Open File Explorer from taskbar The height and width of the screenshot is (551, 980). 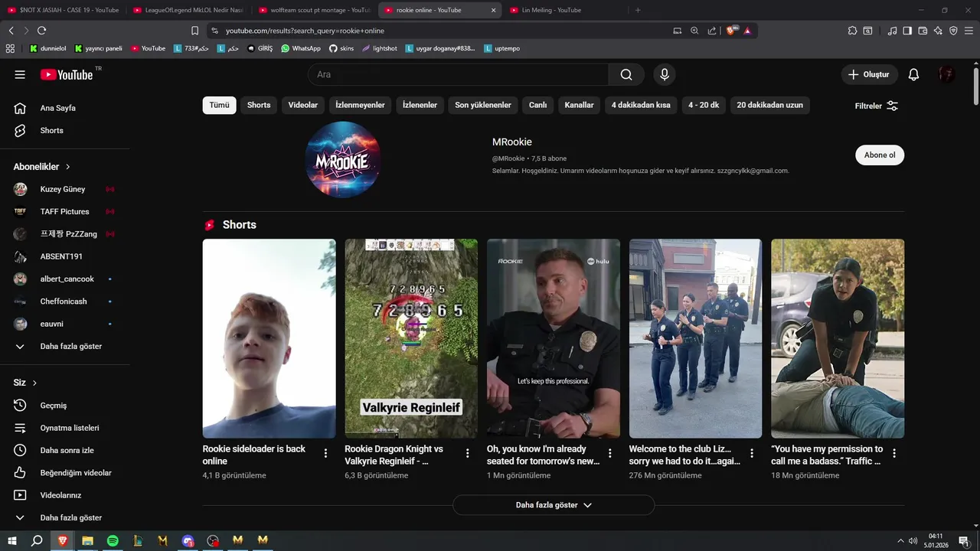point(87,540)
